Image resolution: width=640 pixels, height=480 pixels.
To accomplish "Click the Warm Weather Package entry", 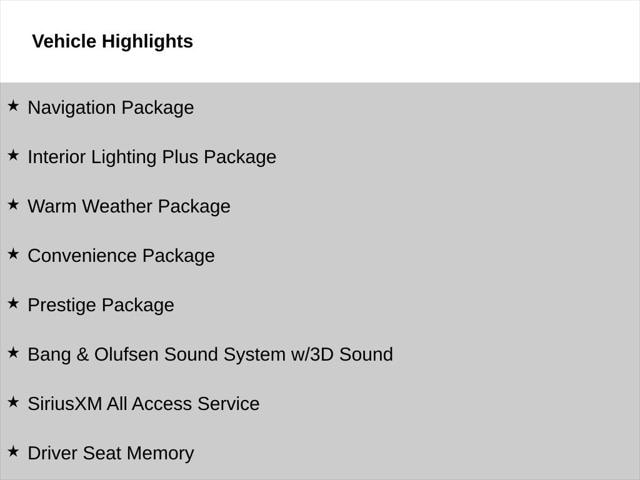I will point(129,206).
